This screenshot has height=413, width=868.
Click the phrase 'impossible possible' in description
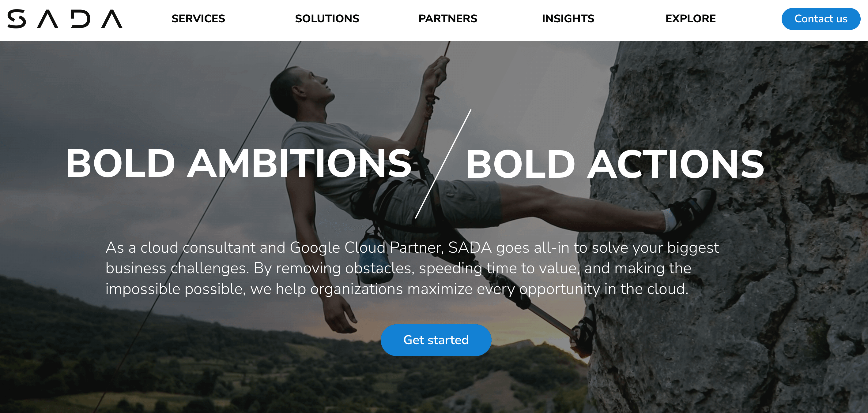tap(175, 289)
